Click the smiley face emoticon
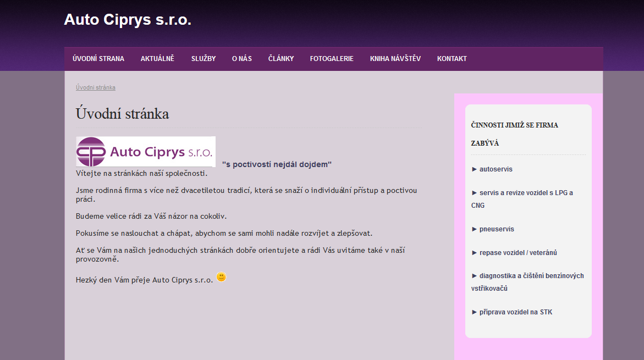Screen dimensions: 644x360 point(222,277)
